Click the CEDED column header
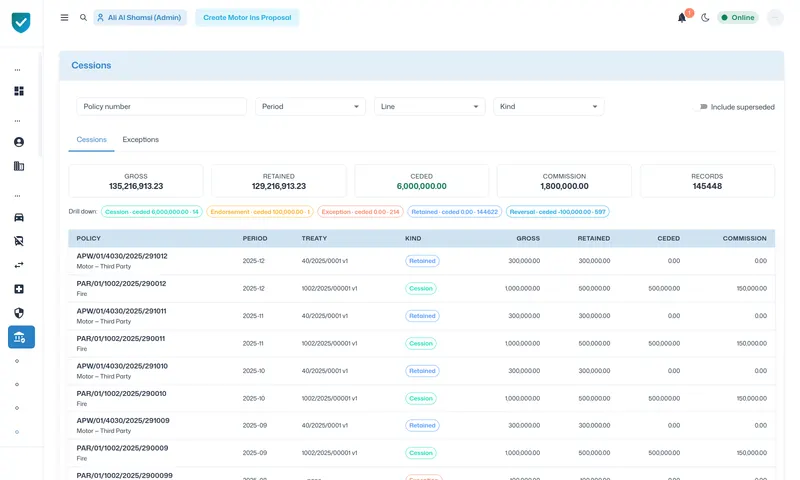800x480 pixels. [668, 238]
